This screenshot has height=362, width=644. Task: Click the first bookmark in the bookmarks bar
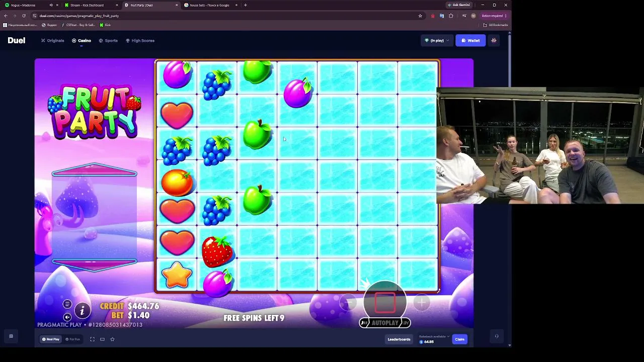pos(20,25)
